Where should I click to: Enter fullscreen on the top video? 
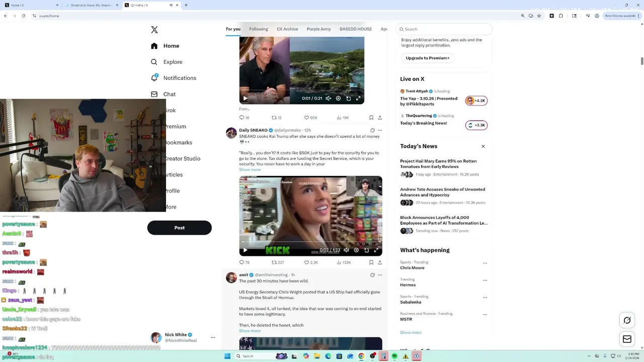point(358,99)
